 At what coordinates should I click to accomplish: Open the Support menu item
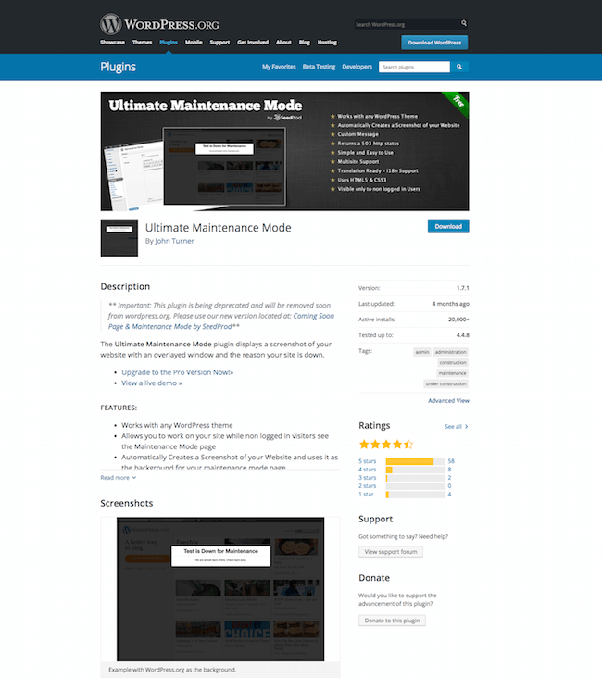click(x=220, y=42)
